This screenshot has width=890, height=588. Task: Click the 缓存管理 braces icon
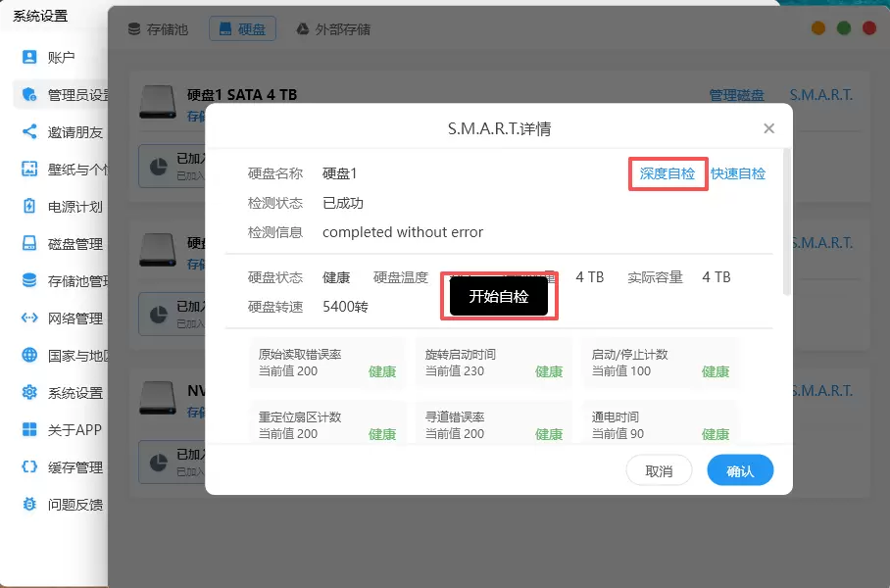tap(29, 467)
